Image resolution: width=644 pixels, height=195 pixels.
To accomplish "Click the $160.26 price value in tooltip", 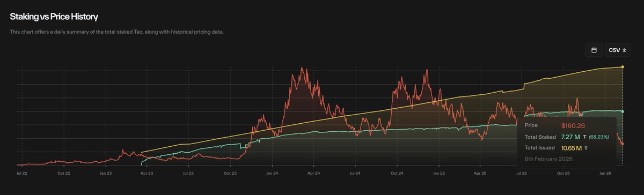I will (573, 125).
